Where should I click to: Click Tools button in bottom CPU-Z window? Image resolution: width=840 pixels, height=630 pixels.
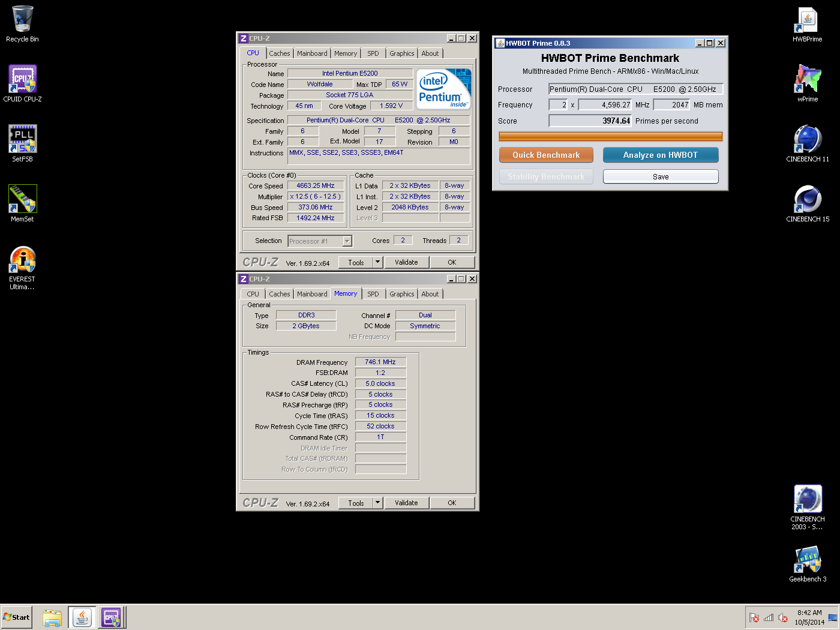[x=356, y=503]
